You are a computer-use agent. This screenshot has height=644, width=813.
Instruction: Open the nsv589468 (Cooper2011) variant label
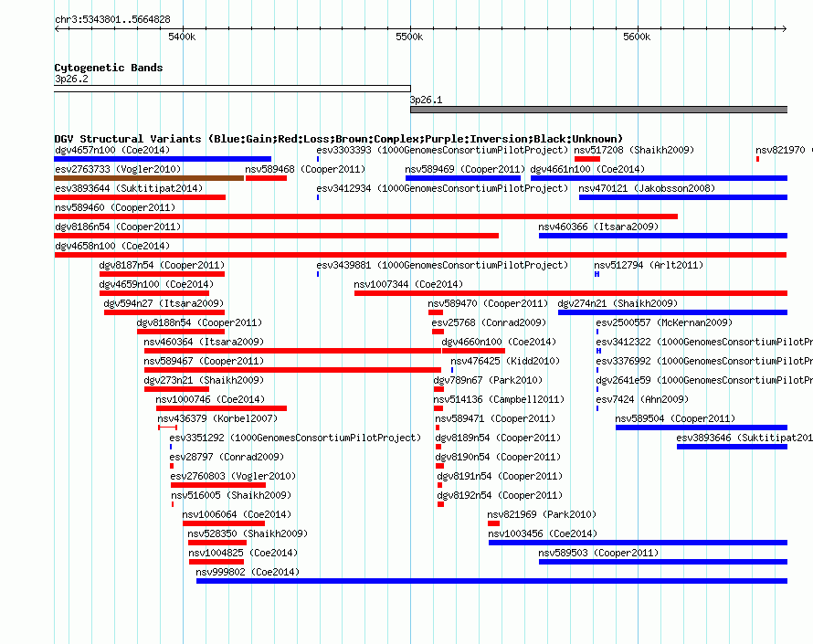(x=305, y=170)
